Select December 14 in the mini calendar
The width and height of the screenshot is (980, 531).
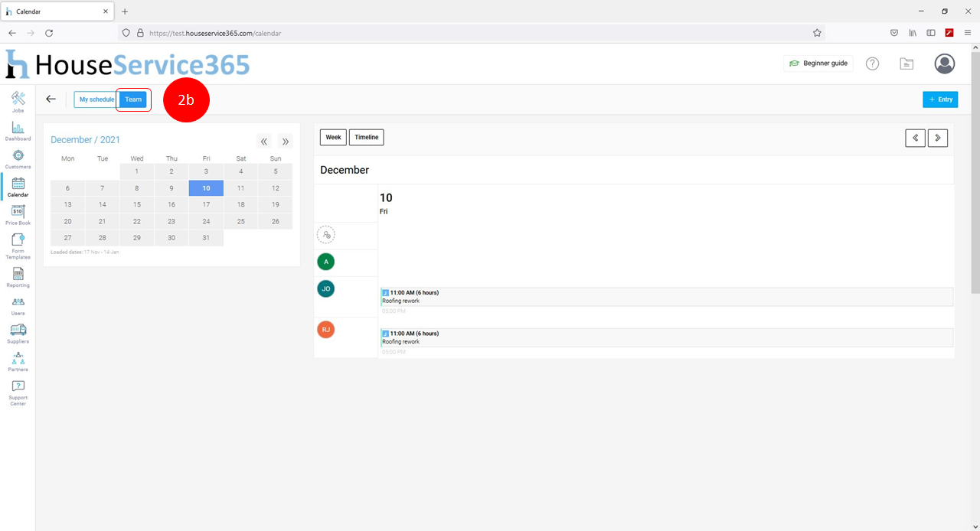click(x=102, y=204)
